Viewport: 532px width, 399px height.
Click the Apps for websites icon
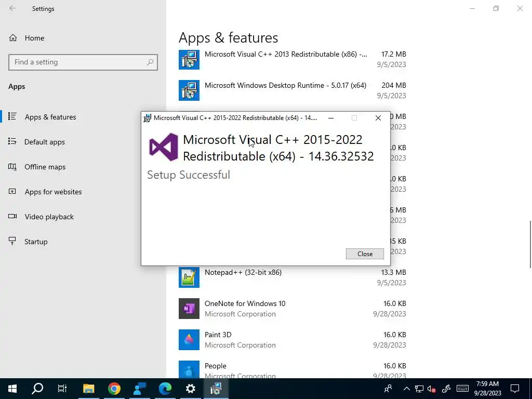[x=12, y=191]
